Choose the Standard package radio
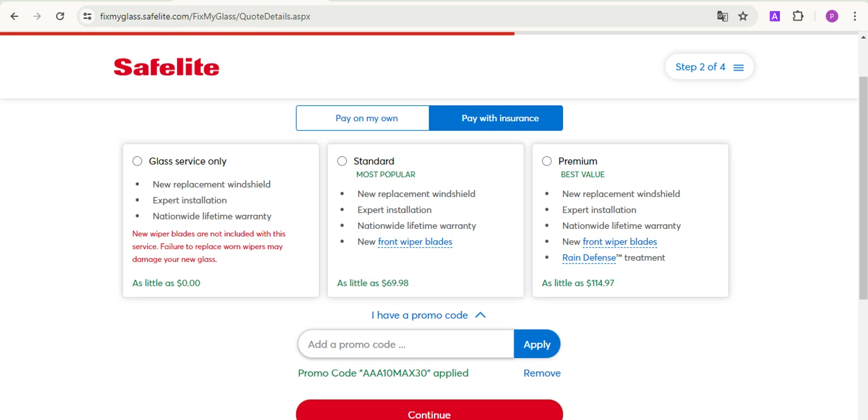The width and height of the screenshot is (868, 420). coord(342,161)
